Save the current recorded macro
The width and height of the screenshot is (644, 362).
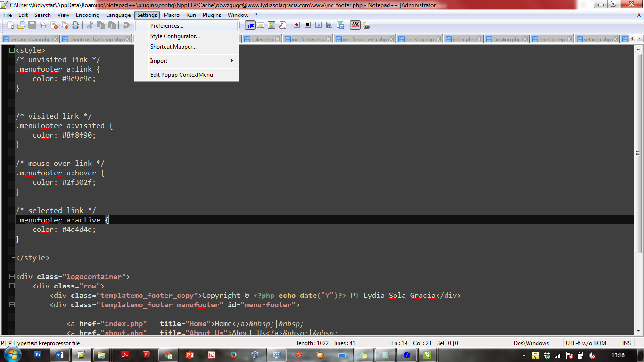pos(340,25)
